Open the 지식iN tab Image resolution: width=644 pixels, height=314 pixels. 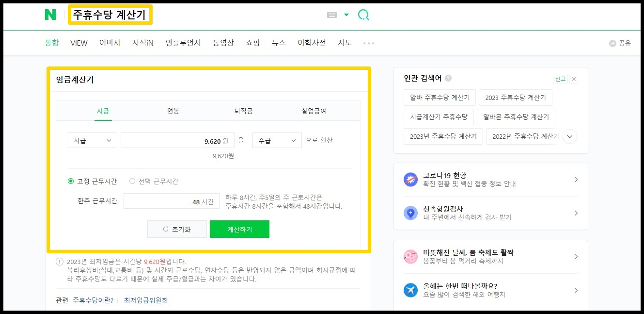(143, 43)
